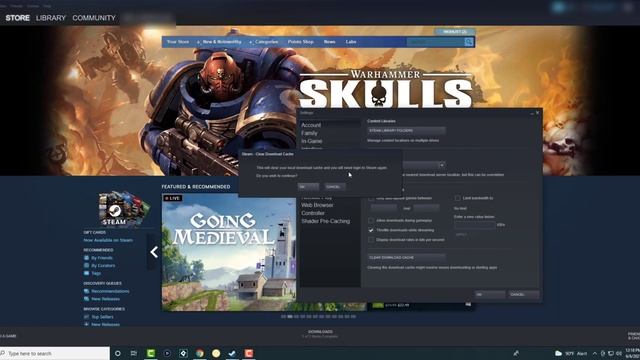640x360 pixels.
Task: Open Points Shop in store navbar
Action: [301, 42]
